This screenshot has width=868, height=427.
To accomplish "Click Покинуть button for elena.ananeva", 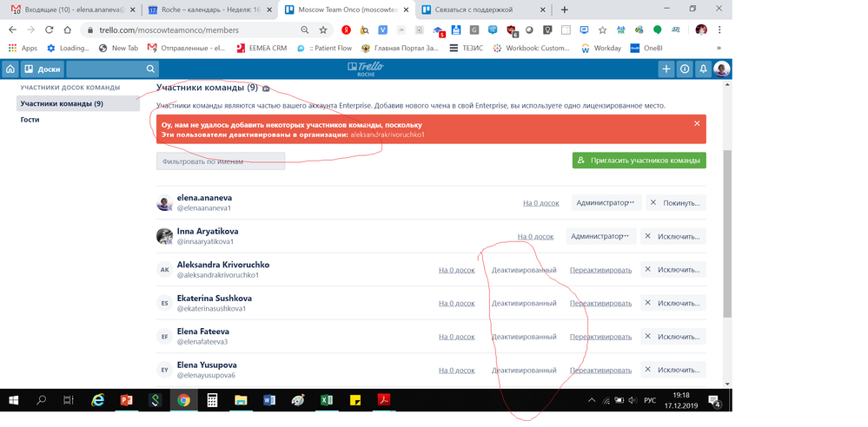I will [677, 203].
